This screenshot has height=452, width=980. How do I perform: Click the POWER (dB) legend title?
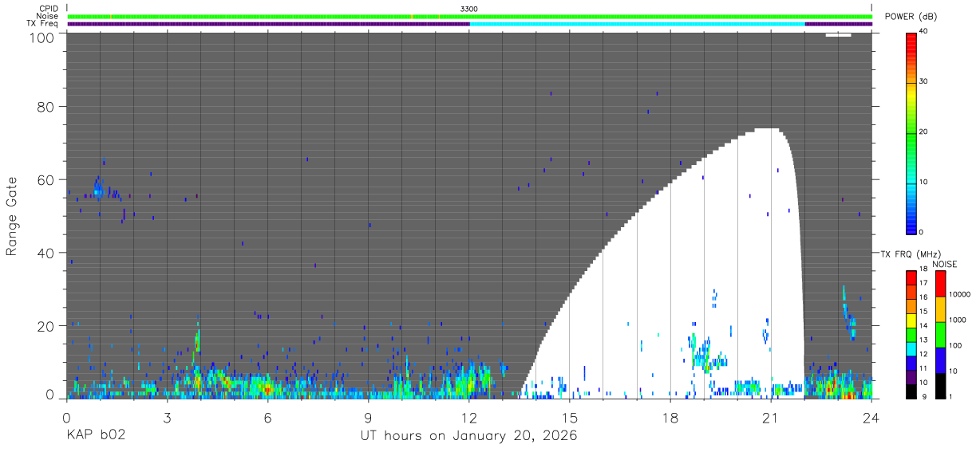(x=911, y=16)
